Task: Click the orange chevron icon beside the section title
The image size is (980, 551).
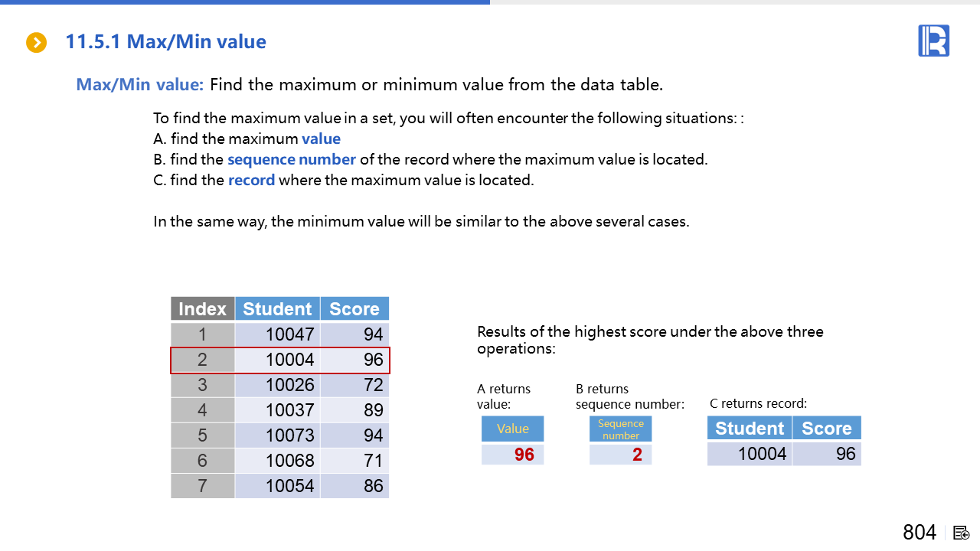Action: point(36,43)
